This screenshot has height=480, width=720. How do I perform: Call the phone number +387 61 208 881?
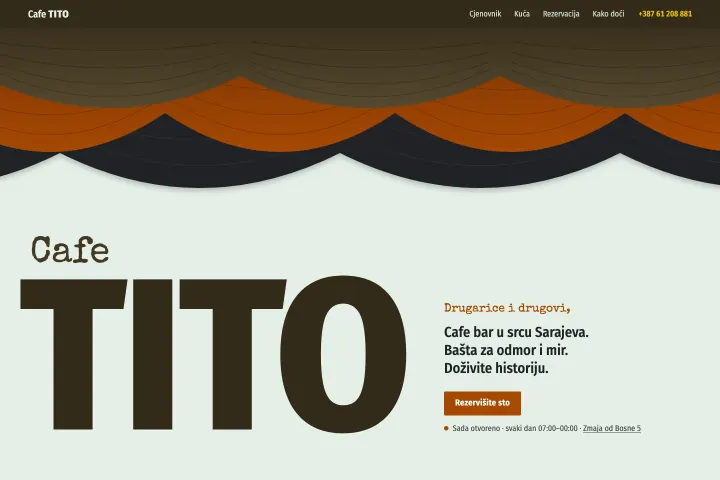coord(665,14)
